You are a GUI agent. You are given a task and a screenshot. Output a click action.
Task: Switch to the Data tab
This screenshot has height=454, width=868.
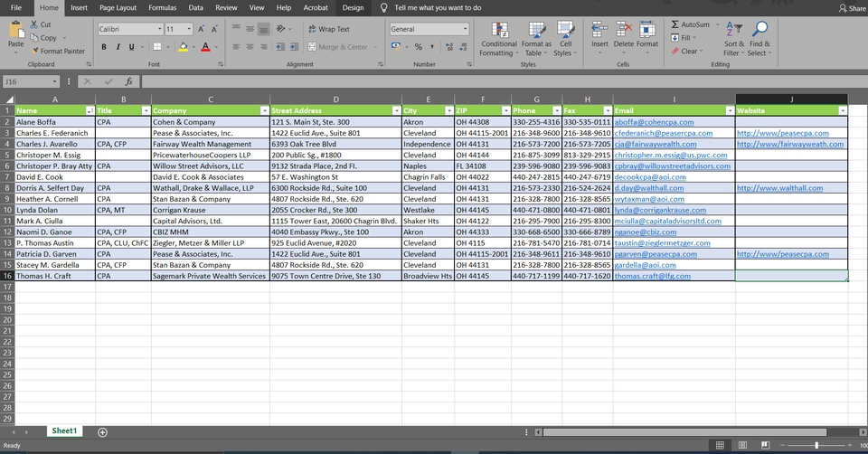click(x=195, y=8)
